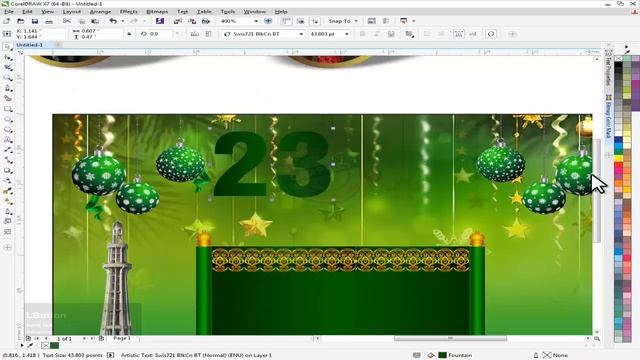Click the Cut scissors icon

[x=67, y=21]
